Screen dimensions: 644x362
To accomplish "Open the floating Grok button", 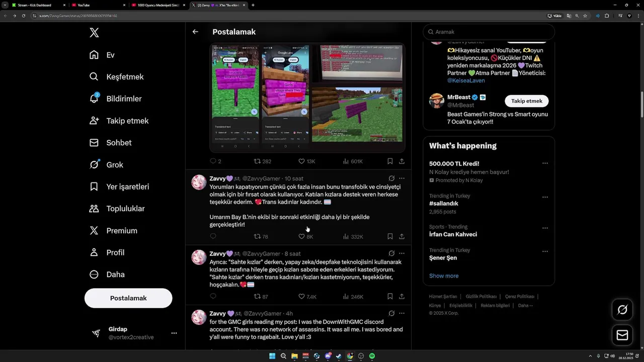I will point(622,310).
